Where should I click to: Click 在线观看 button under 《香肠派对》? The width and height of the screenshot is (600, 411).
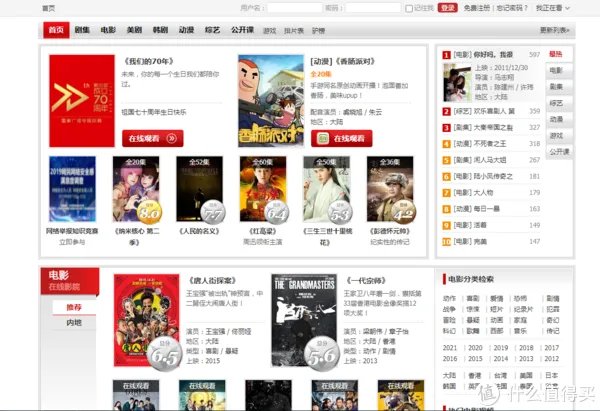(x=341, y=138)
